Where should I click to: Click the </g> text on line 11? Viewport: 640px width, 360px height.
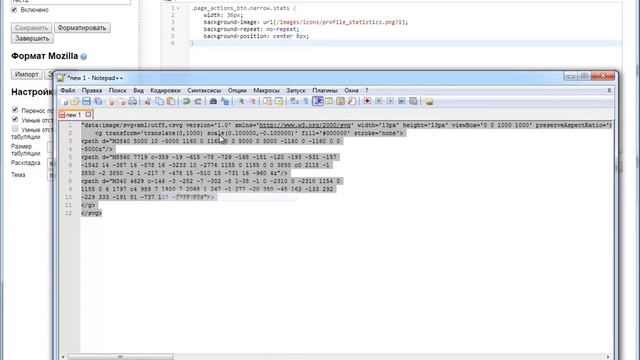(88, 205)
